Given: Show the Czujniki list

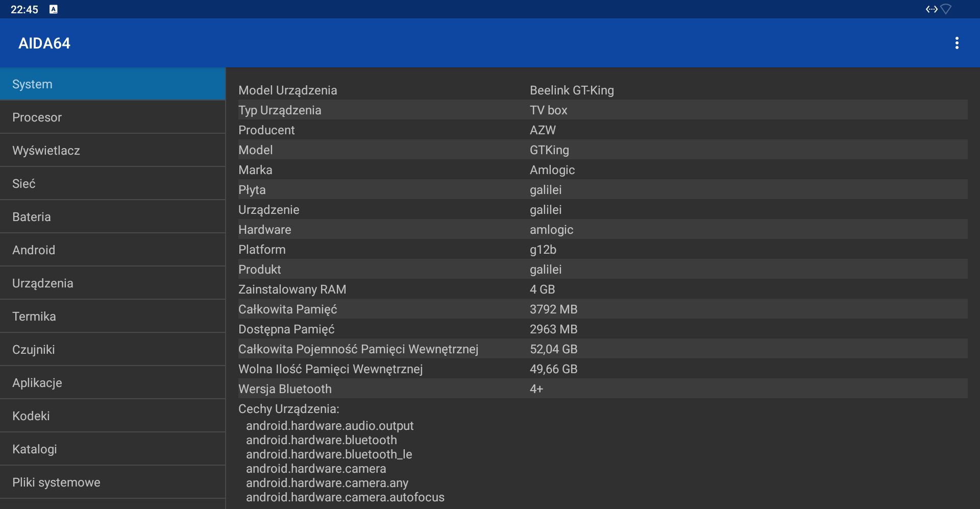Looking at the screenshot, I should [x=112, y=350].
